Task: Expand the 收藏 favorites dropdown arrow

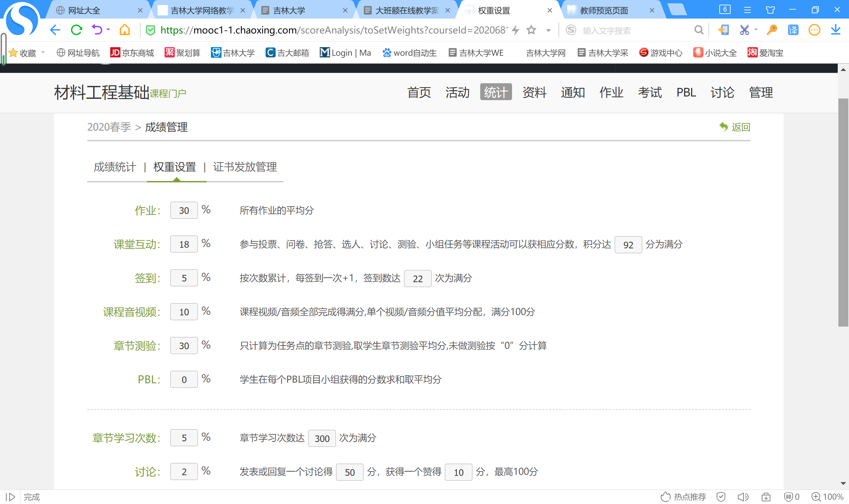Action: coord(43,52)
